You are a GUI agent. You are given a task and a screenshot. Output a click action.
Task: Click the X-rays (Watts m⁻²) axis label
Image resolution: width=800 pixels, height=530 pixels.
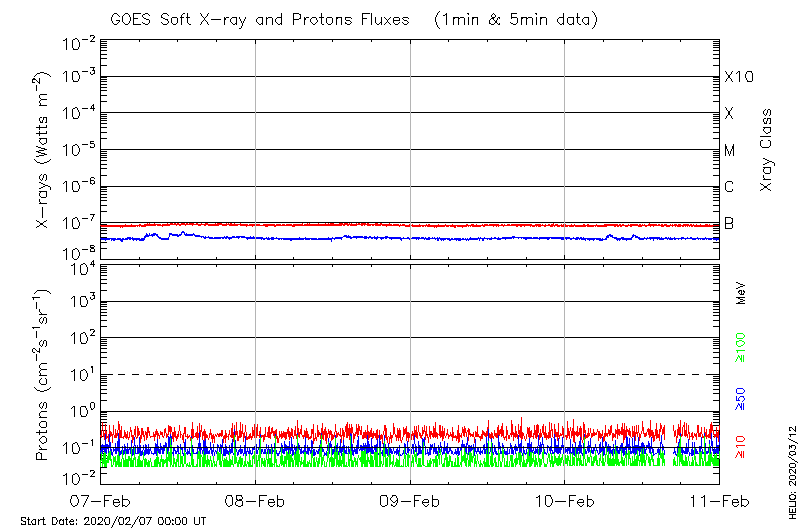pyautogui.click(x=44, y=146)
